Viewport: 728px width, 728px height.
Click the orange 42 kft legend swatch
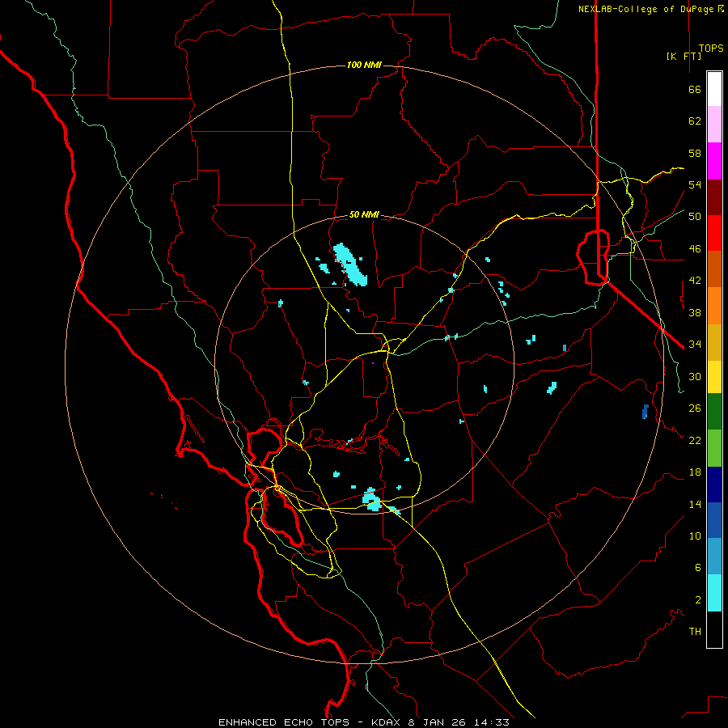point(714,306)
